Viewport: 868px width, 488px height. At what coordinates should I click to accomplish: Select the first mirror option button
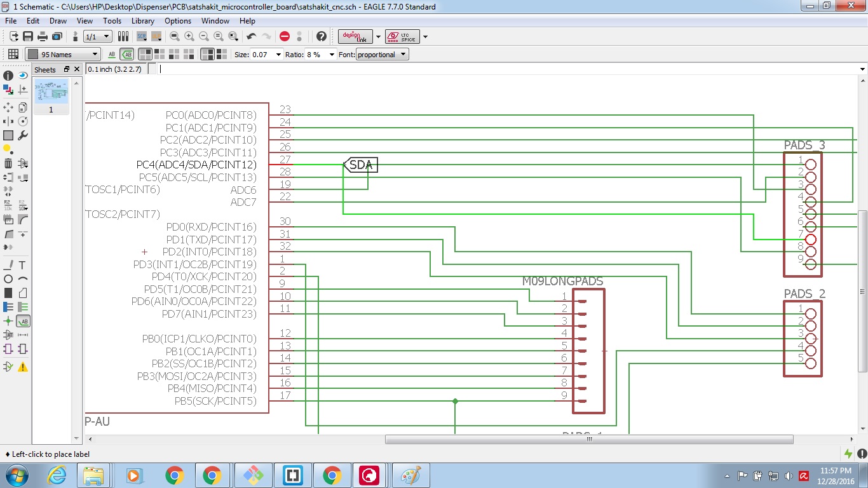(x=207, y=55)
